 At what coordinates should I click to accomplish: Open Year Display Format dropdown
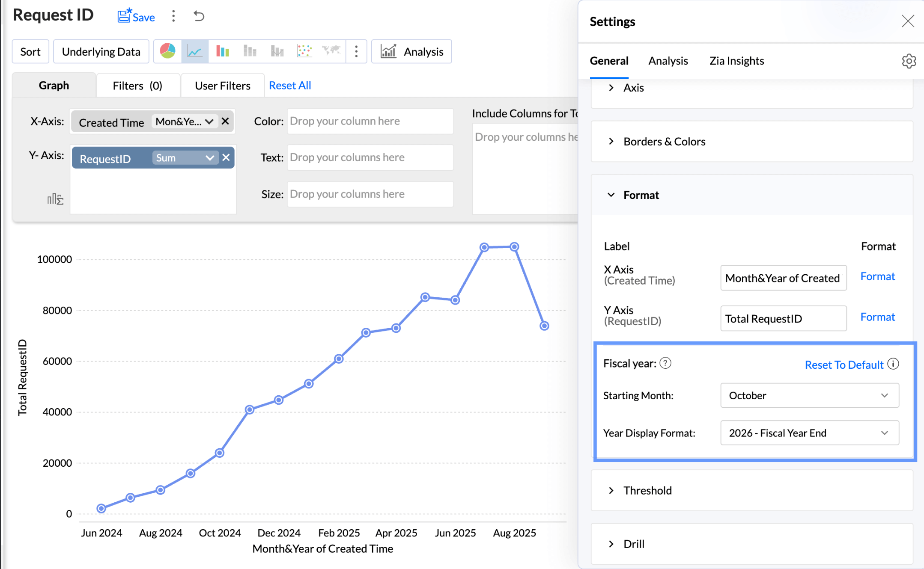tap(809, 433)
